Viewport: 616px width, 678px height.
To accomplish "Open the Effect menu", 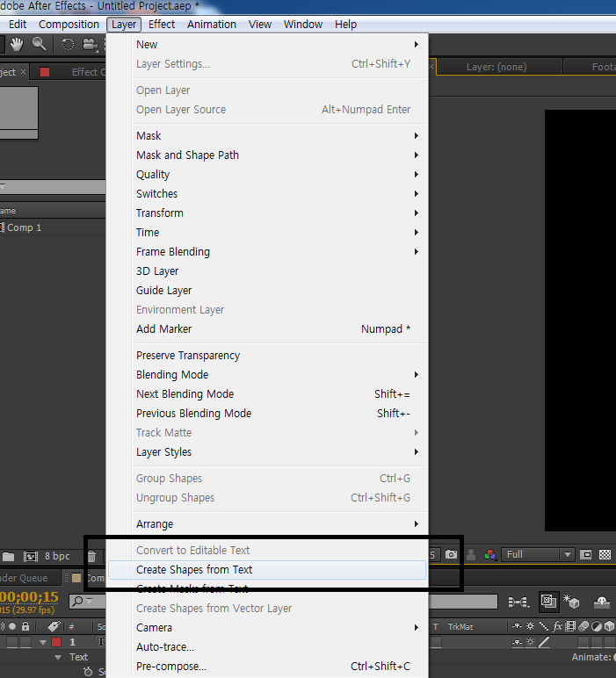I will pyautogui.click(x=162, y=25).
